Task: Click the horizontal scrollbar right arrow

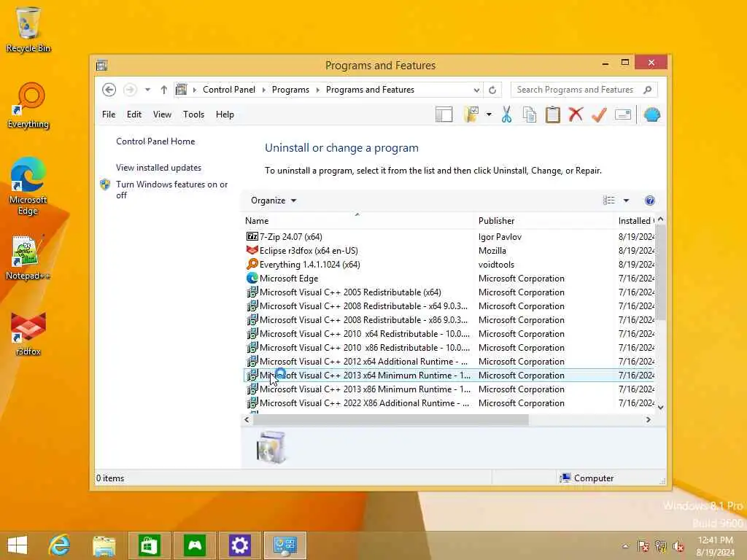Action: pos(649,419)
